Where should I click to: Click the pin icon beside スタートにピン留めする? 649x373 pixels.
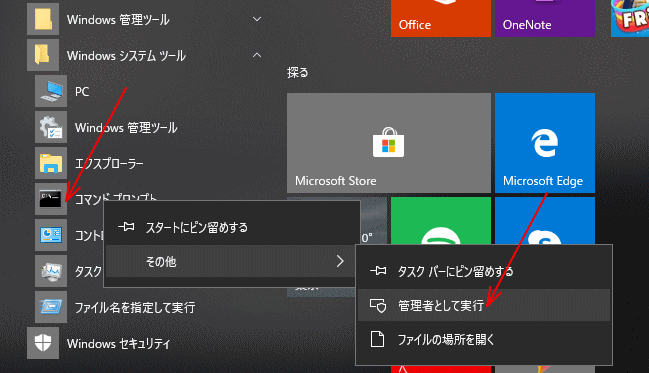tap(126, 227)
